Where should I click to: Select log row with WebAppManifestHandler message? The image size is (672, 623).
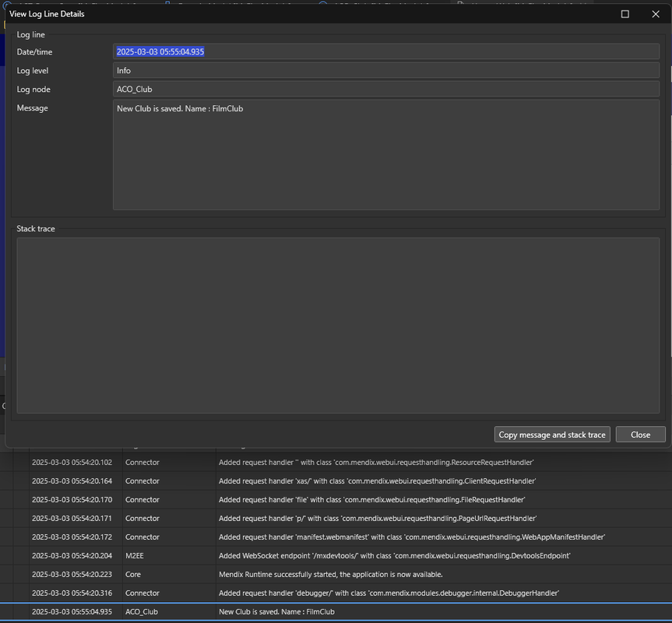pos(336,537)
